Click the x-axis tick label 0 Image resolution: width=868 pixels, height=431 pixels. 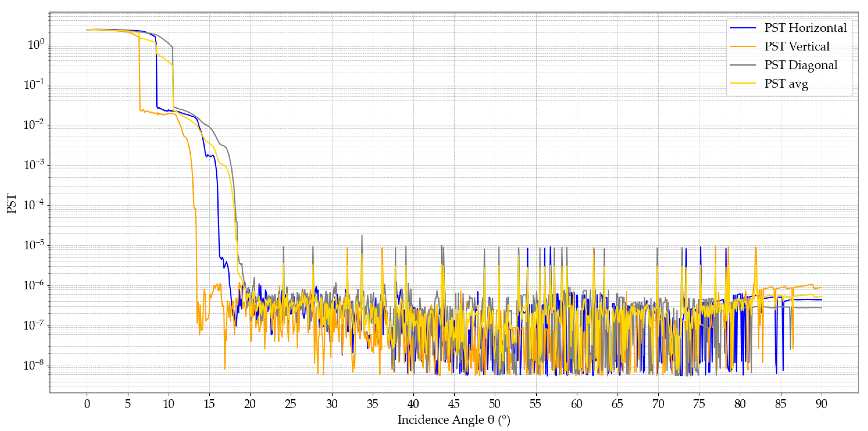[87, 403]
